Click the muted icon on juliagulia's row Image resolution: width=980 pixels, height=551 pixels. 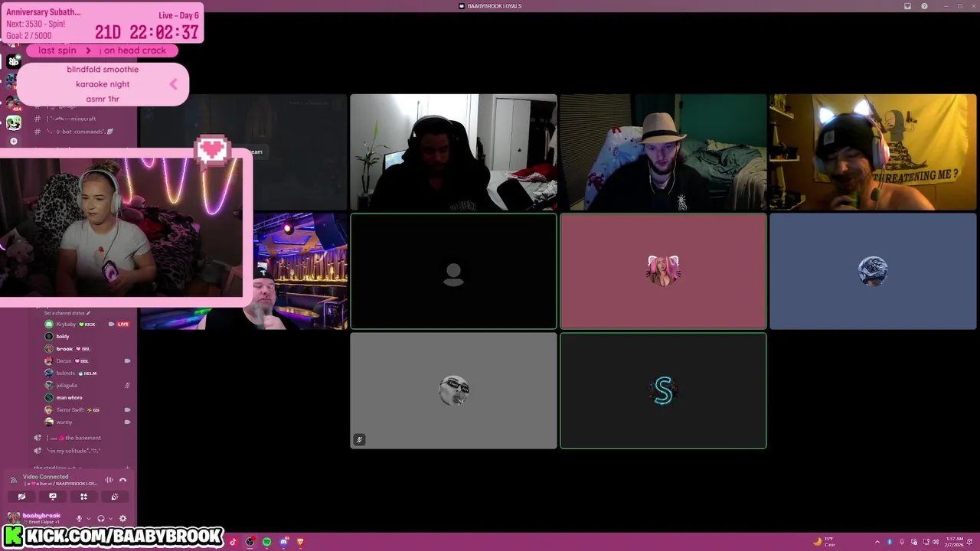(x=127, y=386)
